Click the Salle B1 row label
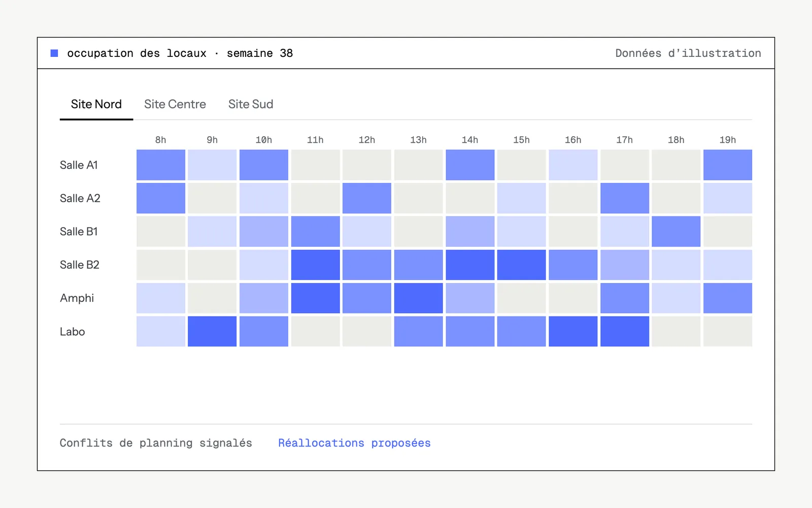Screen dimensions: 812x508 tap(79, 232)
